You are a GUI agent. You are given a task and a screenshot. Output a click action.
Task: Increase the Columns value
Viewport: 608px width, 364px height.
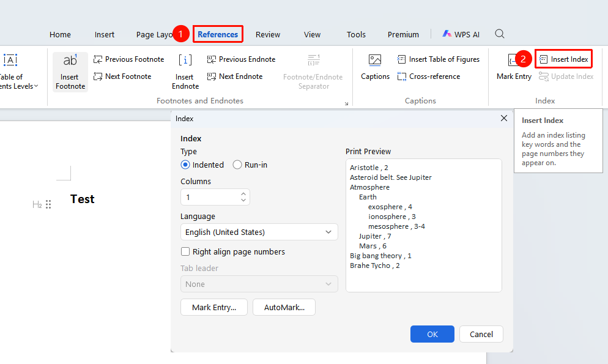click(x=243, y=194)
